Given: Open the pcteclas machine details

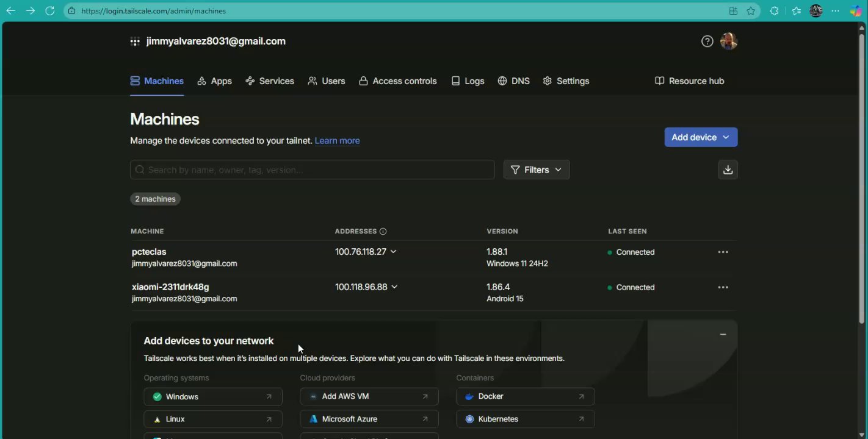Looking at the screenshot, I should click(149, 252).
